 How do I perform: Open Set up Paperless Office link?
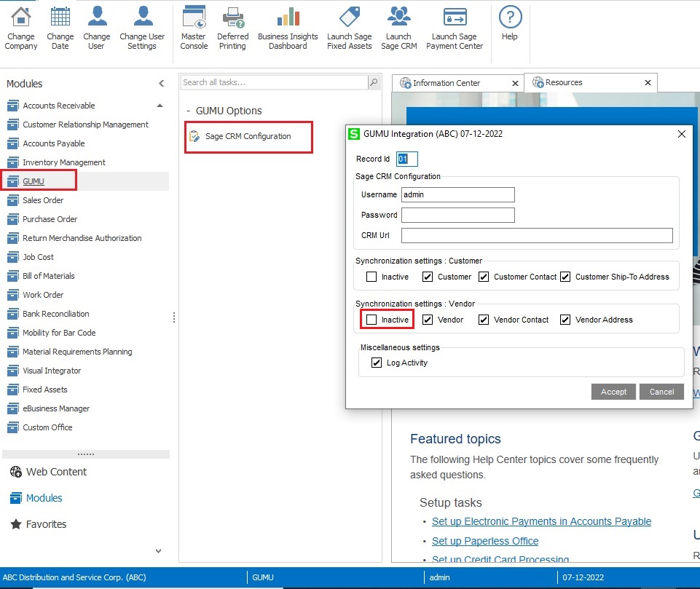(x=485, y=541)
